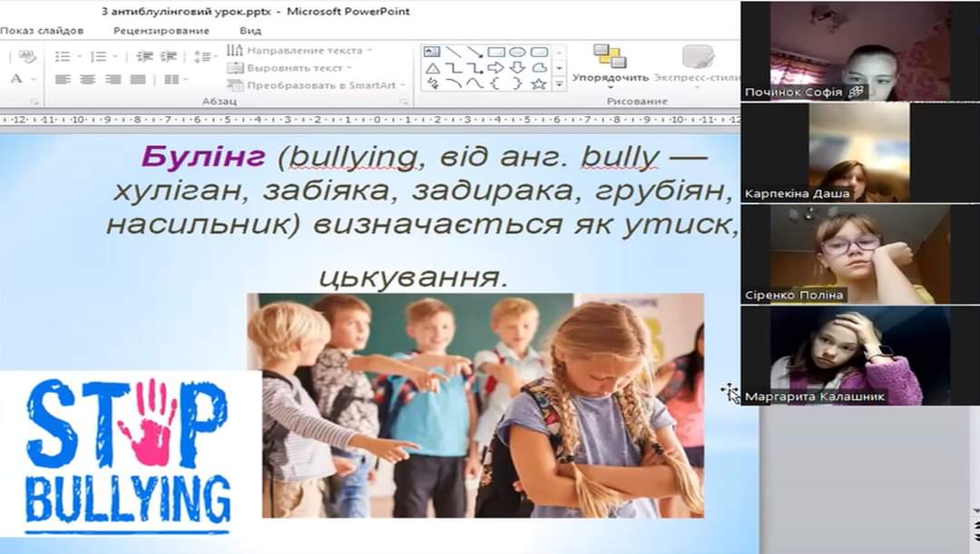
Task: Select the straight Line shape
Action: (453, 52)
